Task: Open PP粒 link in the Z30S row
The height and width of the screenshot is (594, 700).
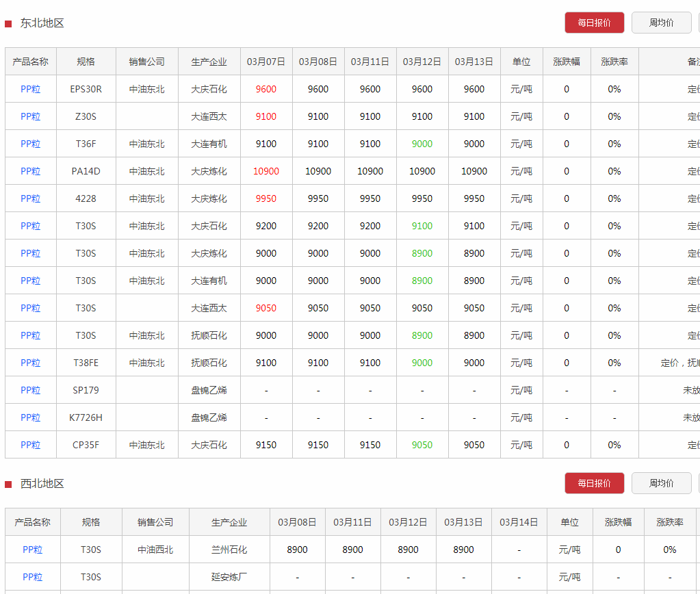Action: pyautogui.click(x=31, y=116)
